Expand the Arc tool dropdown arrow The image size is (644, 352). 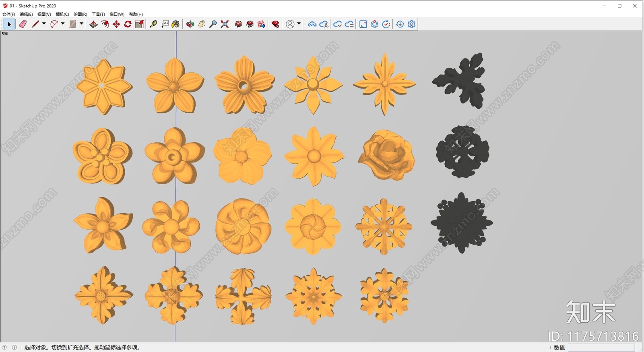click(63, 24)
